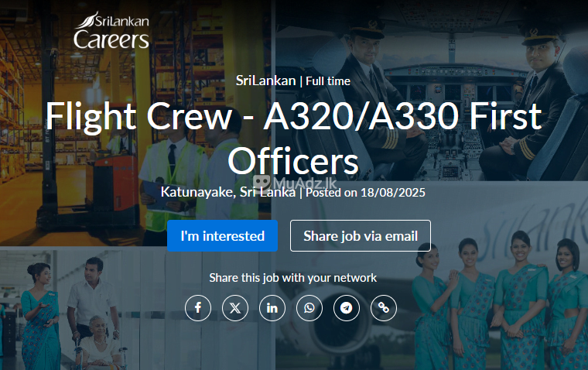Share the job on X (Twitter)
This screenshot has width=588, height=370.
[x=235, y=308]
